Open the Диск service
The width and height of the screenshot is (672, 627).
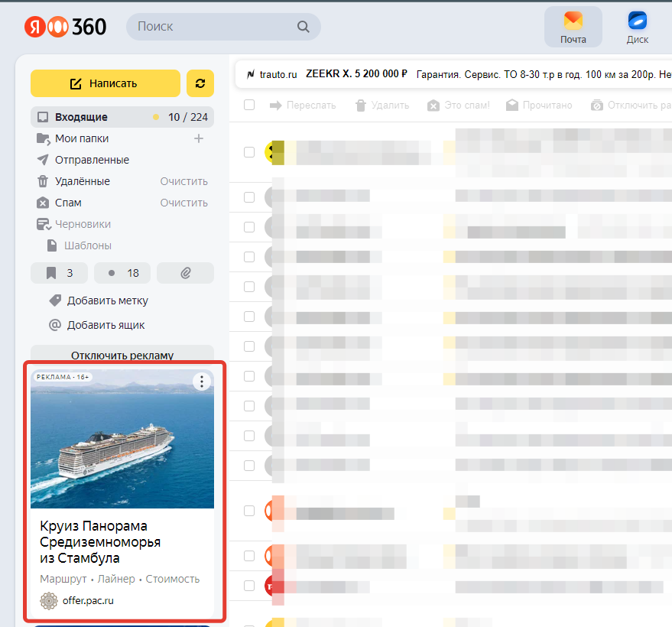click(638, 27)
